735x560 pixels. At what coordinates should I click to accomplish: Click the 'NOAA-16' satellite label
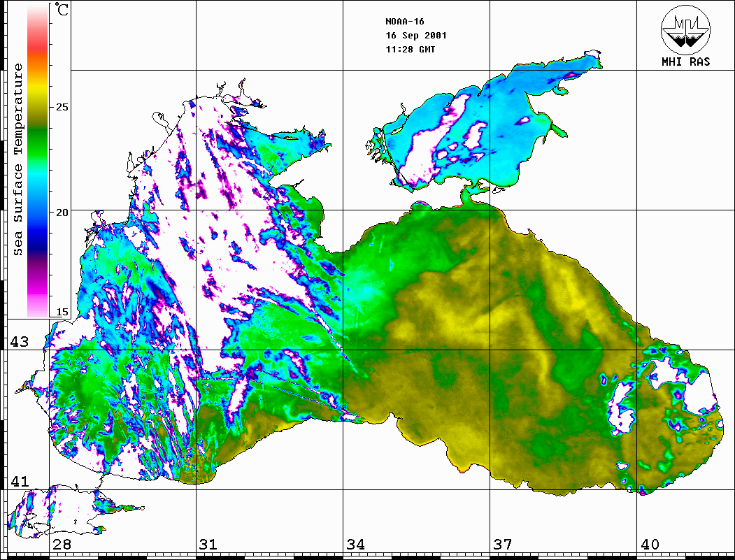tap(404, 22)
